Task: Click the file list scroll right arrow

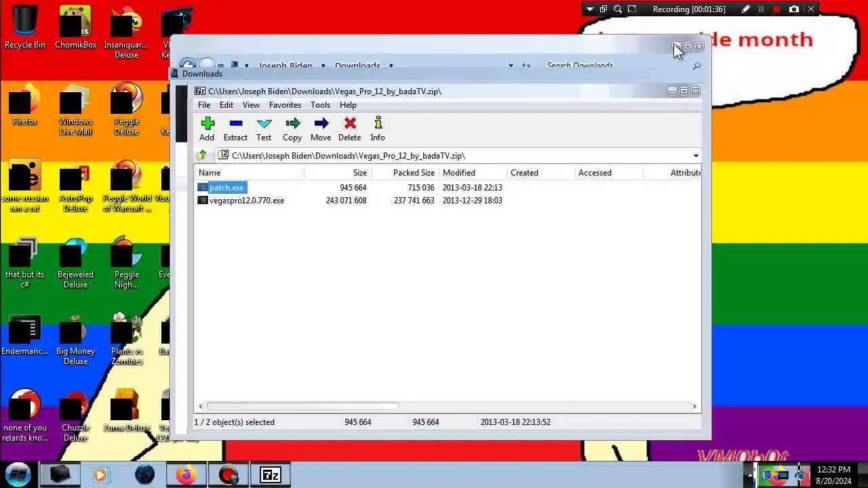Action: coord(694,406)
